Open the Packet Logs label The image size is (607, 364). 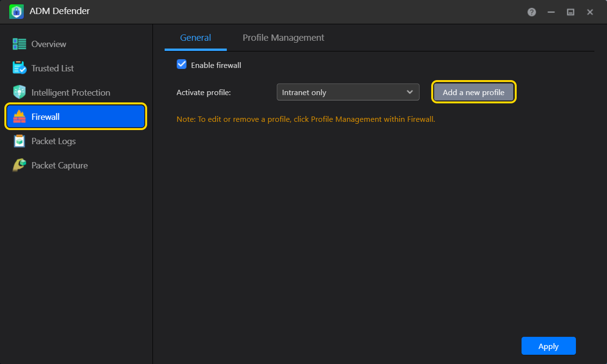click(x=53, y=141)
